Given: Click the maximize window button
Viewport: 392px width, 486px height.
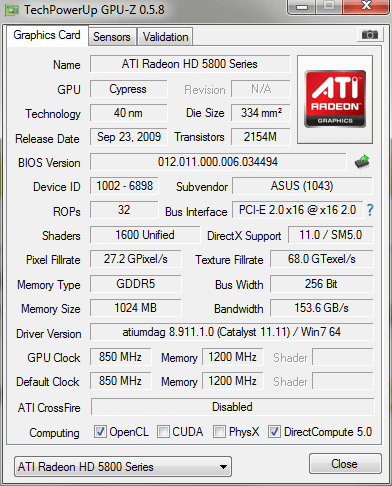Looking at the screenshot, I should [329, 6].
